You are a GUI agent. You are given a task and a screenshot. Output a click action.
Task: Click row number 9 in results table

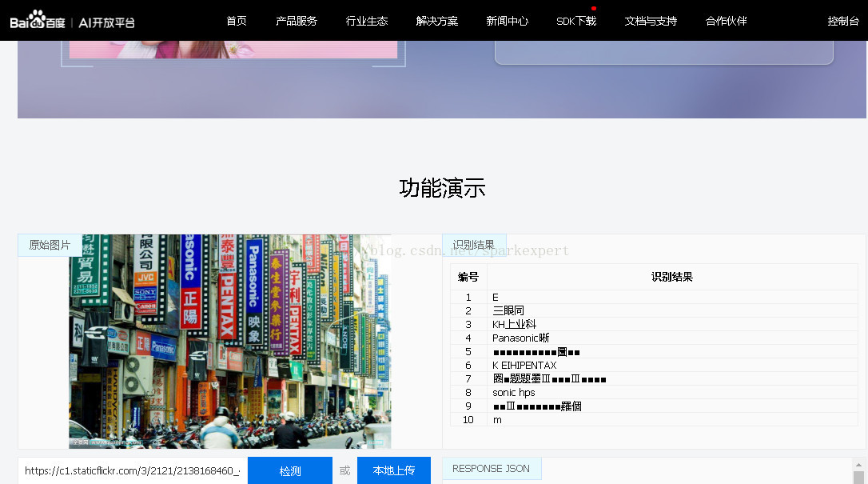tap(468, 406)
